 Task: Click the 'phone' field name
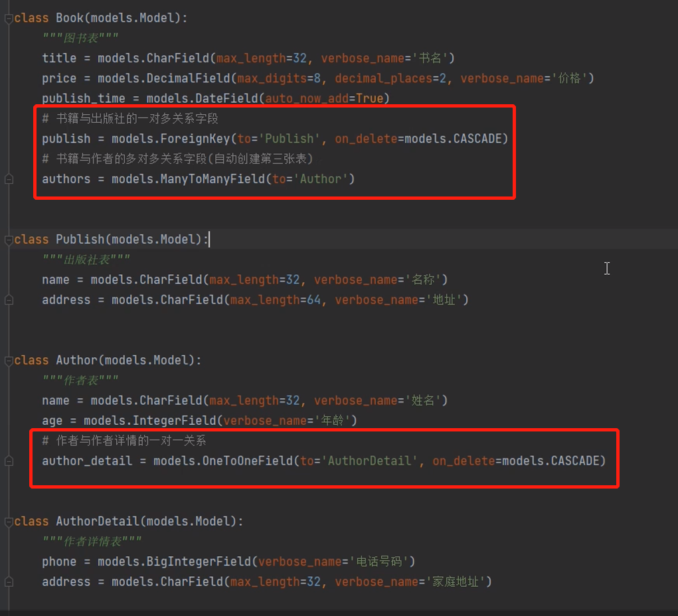point(59,562)
